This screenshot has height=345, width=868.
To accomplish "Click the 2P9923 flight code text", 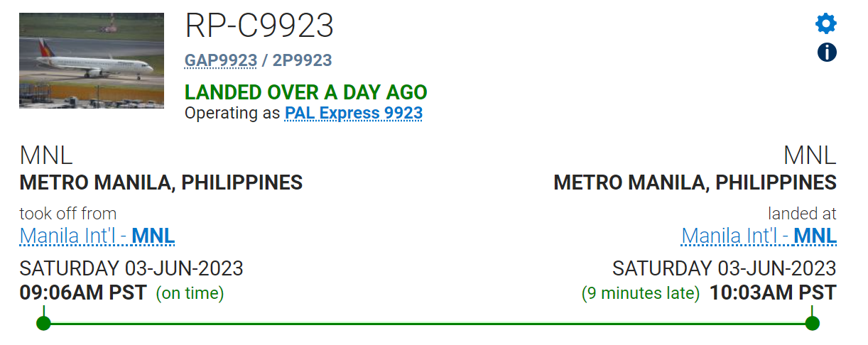I will 302,60.
